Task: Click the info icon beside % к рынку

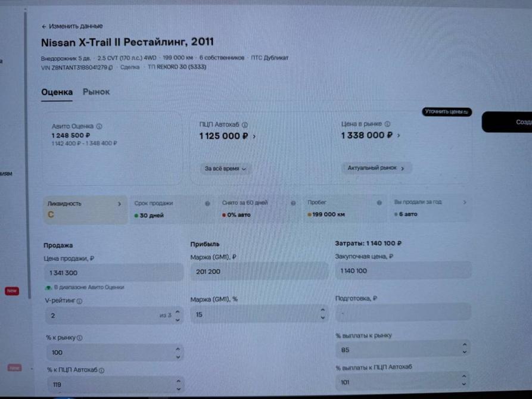Action: (80, 338)
